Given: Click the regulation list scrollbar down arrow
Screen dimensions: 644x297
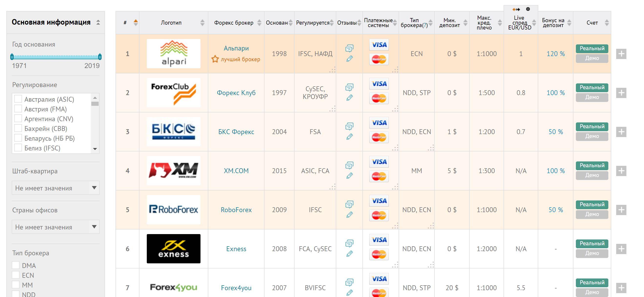Looking at the screenshot, I should [x=95, y=149].
